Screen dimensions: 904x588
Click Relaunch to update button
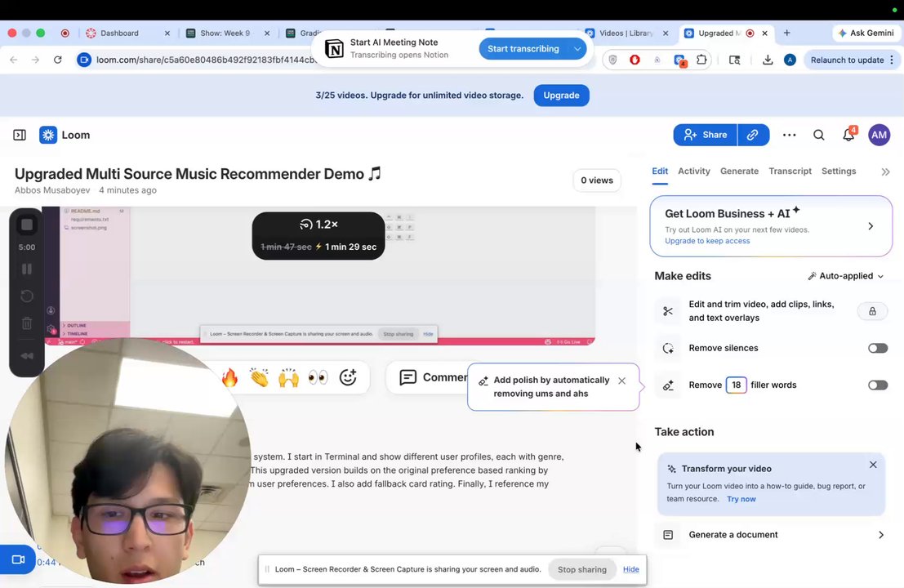(851, 60)
